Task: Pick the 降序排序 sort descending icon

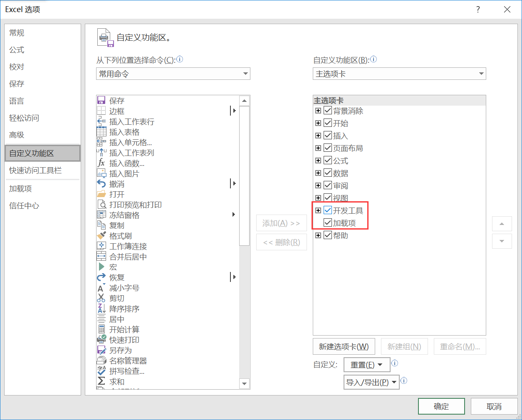Action: (x=101, y=309)
